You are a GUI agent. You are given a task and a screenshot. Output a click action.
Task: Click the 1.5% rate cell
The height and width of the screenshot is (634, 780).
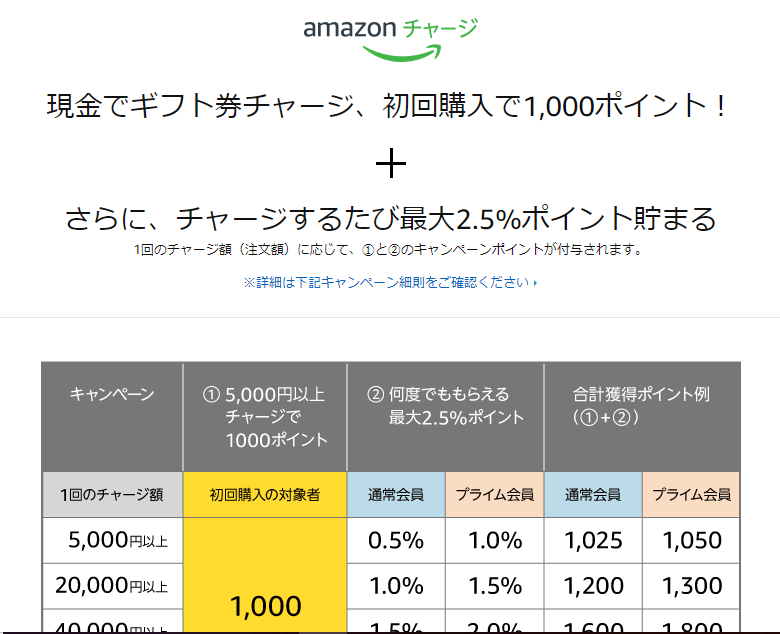[494, 586]
